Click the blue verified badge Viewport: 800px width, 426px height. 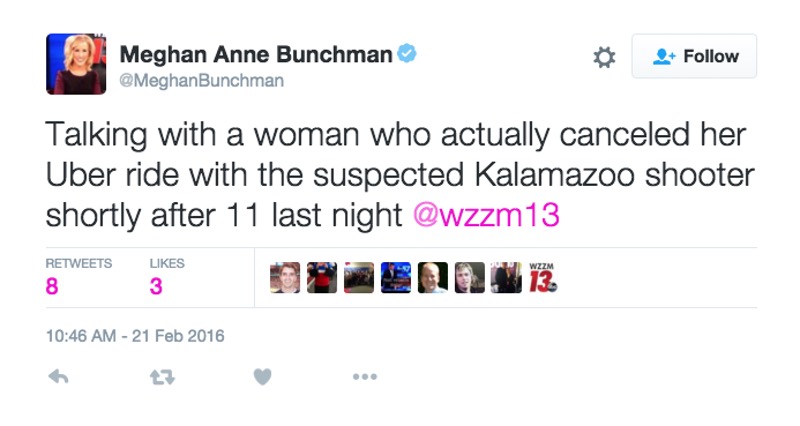(x=407, y=53)
